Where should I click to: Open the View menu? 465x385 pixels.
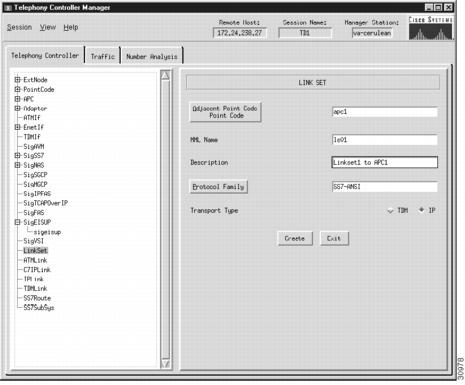click(x=48, y=27)
